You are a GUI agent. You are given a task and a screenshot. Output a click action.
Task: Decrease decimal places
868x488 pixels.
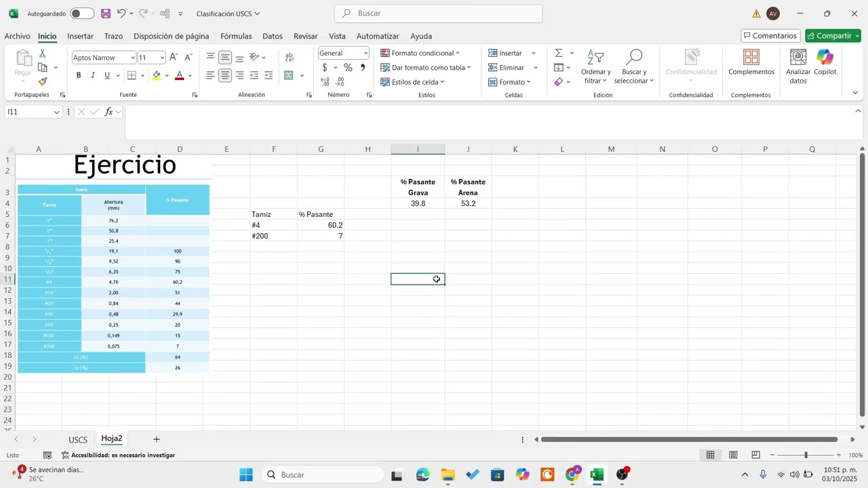point(340,81)
